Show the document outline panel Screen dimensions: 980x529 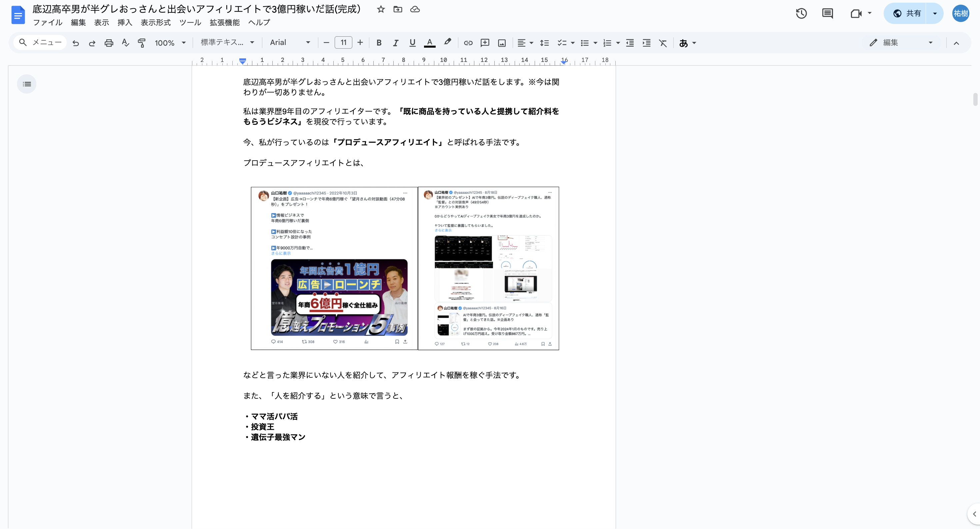(x=27, y=84)
